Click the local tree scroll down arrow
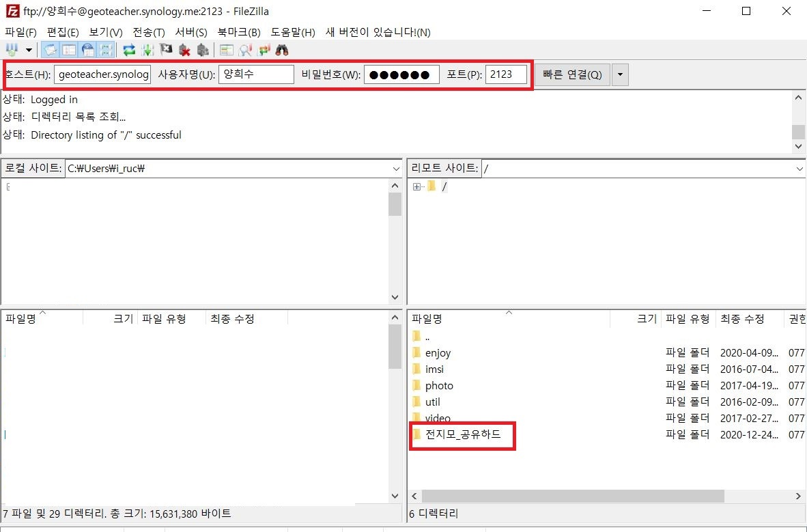 pos(395,297)
